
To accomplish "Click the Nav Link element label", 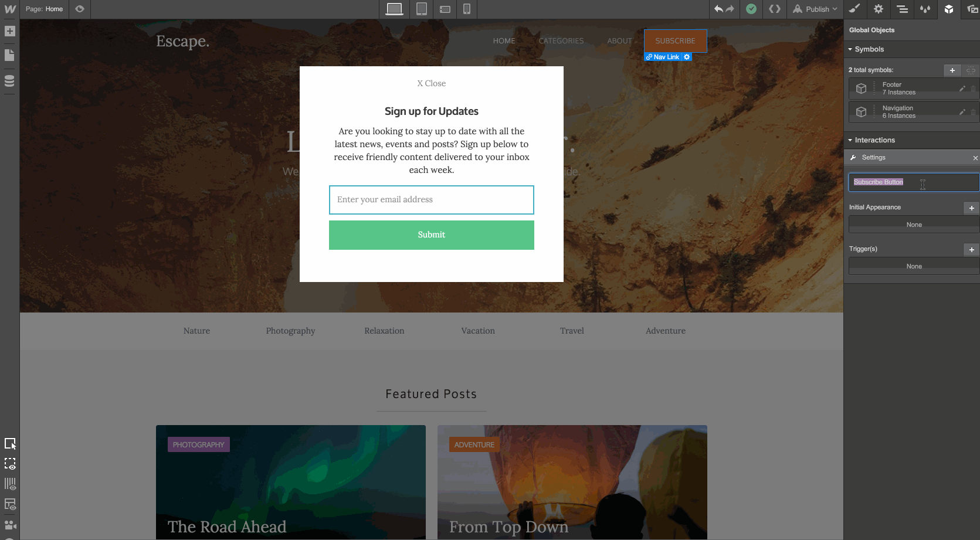I will click(663, 57).
